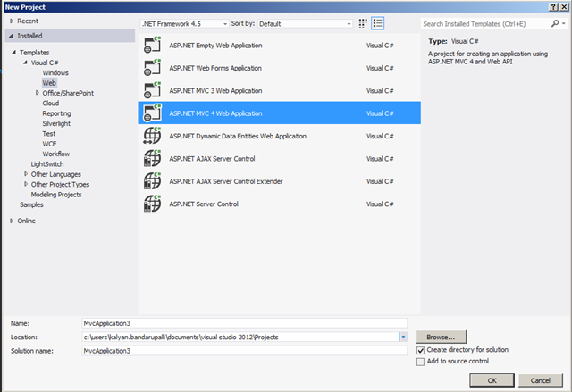
Task: Select the Windows template category
Action: coord(55,73)
